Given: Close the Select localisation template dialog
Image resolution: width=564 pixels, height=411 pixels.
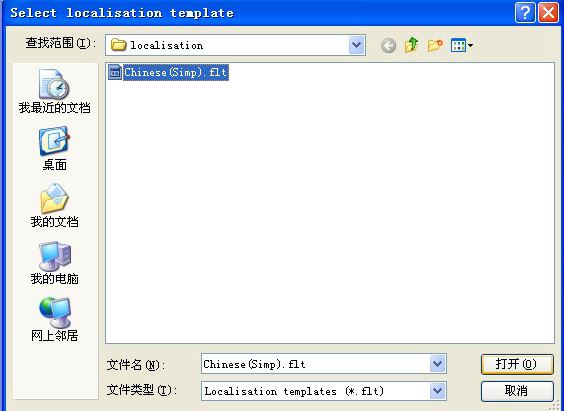Looking at the screenshot, I should tap(549, 13).
